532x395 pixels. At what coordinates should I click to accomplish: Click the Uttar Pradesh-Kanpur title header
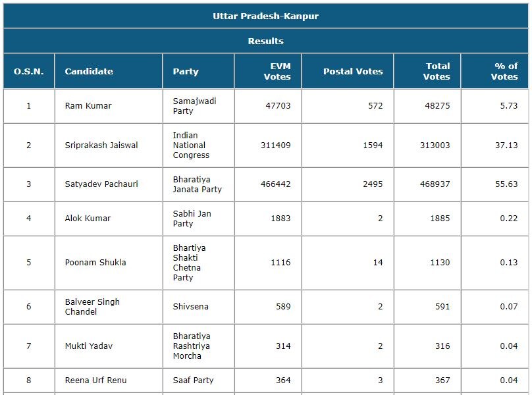[265, 16]
